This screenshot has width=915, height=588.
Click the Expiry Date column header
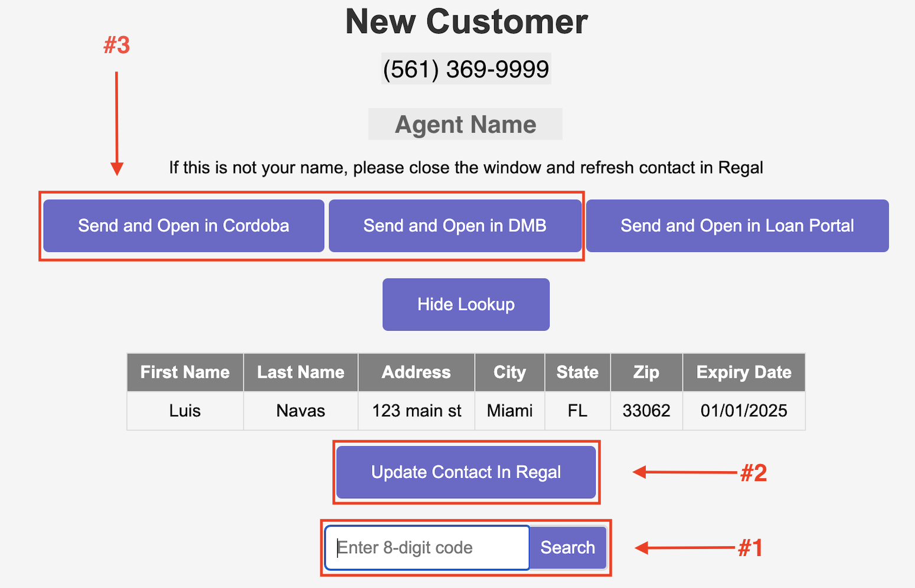coord(744,373)
